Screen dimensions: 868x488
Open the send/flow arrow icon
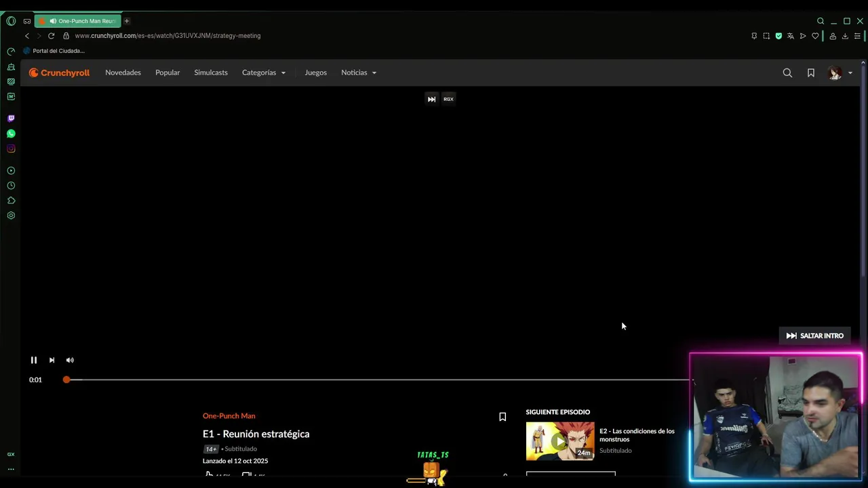coord(803,36)
